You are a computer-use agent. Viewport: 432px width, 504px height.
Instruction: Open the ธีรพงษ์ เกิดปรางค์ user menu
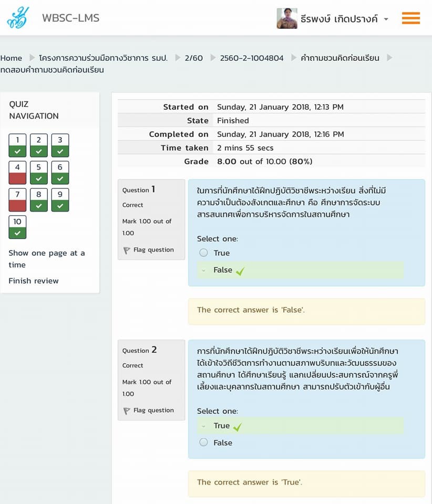click(341, 19)
